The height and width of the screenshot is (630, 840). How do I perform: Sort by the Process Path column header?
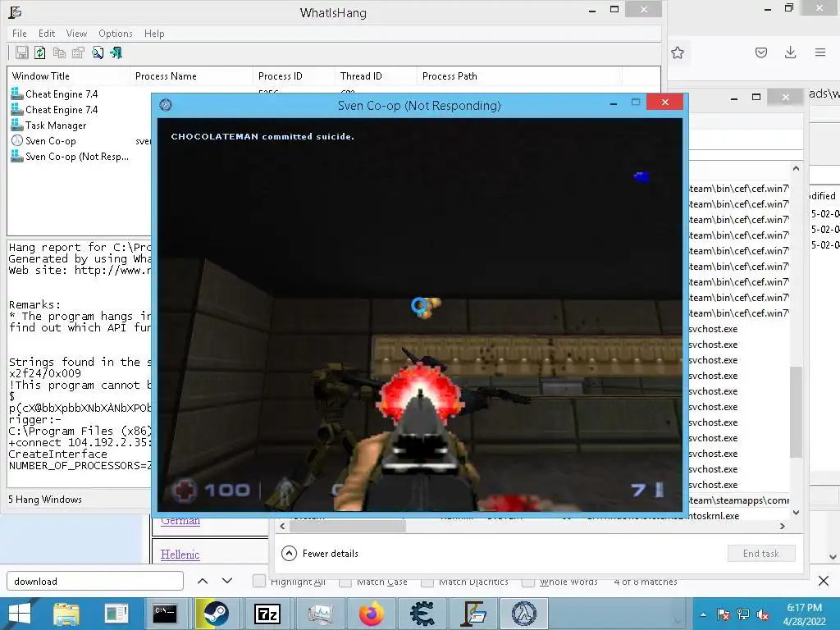pos(519,76)
